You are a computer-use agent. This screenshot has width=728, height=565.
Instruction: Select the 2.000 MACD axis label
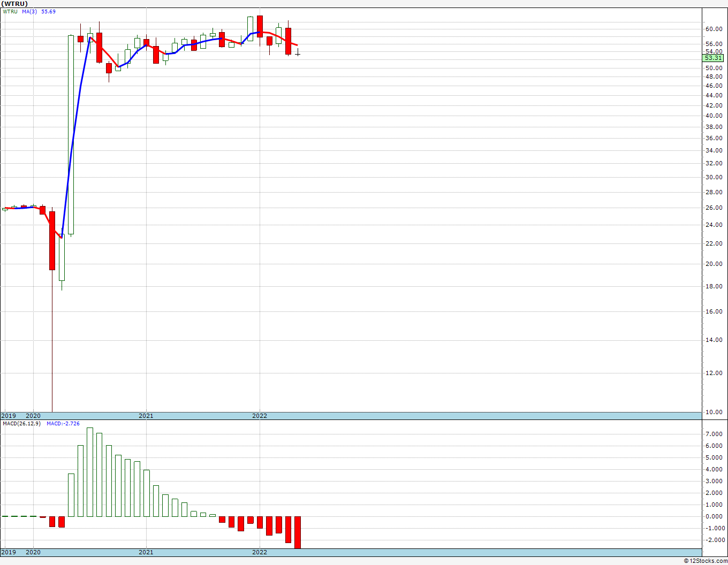714,493
